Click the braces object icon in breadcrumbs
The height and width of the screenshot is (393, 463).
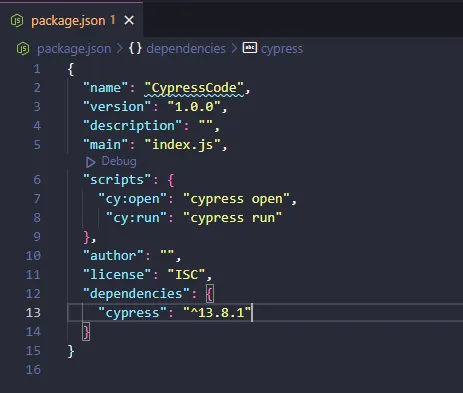tap(135, 48)
